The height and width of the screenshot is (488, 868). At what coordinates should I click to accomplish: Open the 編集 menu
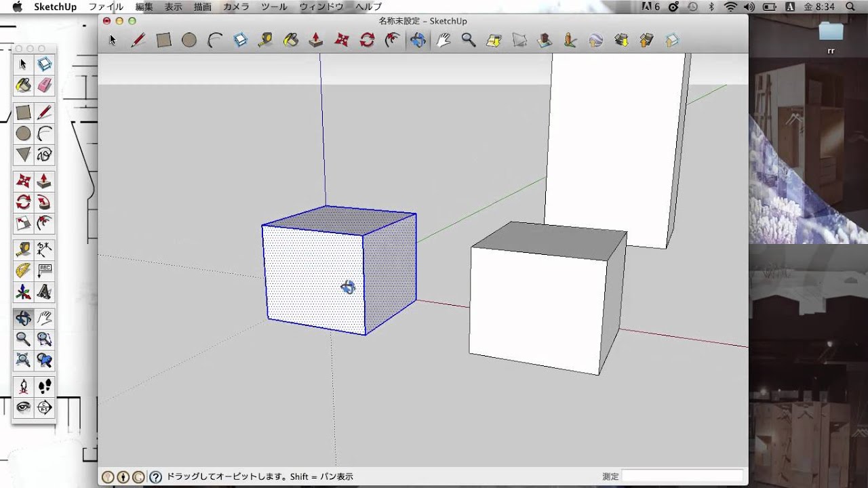pyautogui.click(x=144, y=7)
